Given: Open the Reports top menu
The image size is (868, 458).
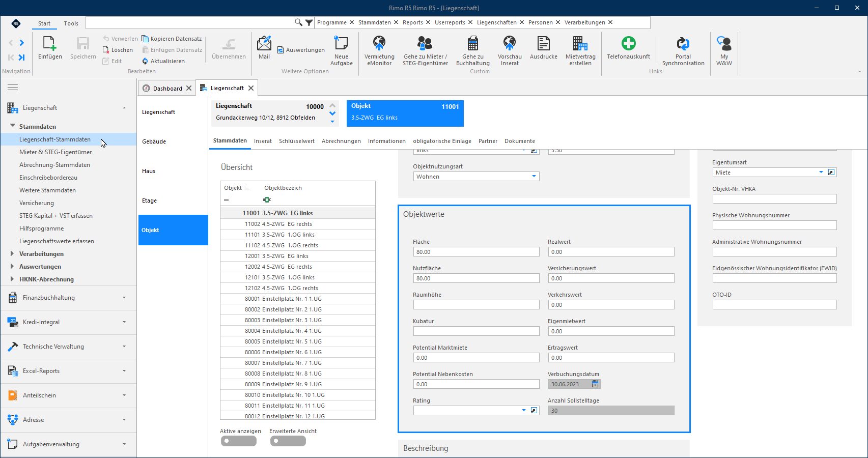Looking at the screenshot, I should pyautogui.click(x=412, y=22).
